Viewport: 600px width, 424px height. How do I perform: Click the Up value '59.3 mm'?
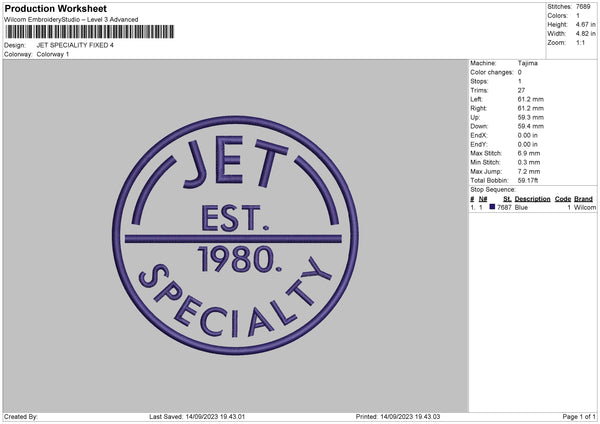[530, 117]
